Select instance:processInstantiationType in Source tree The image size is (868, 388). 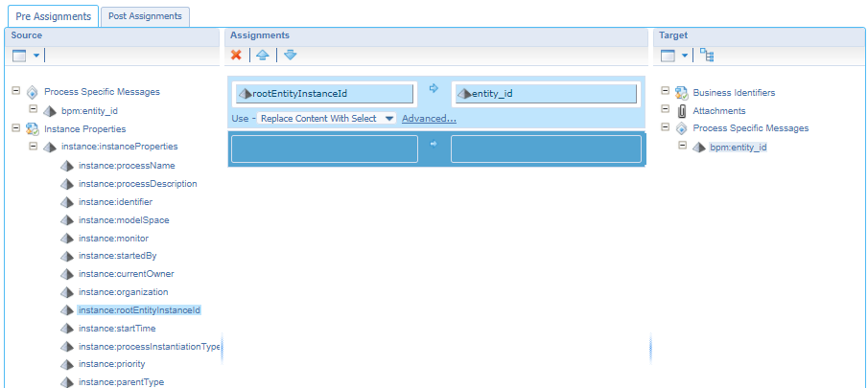click(x=150, y=347)
